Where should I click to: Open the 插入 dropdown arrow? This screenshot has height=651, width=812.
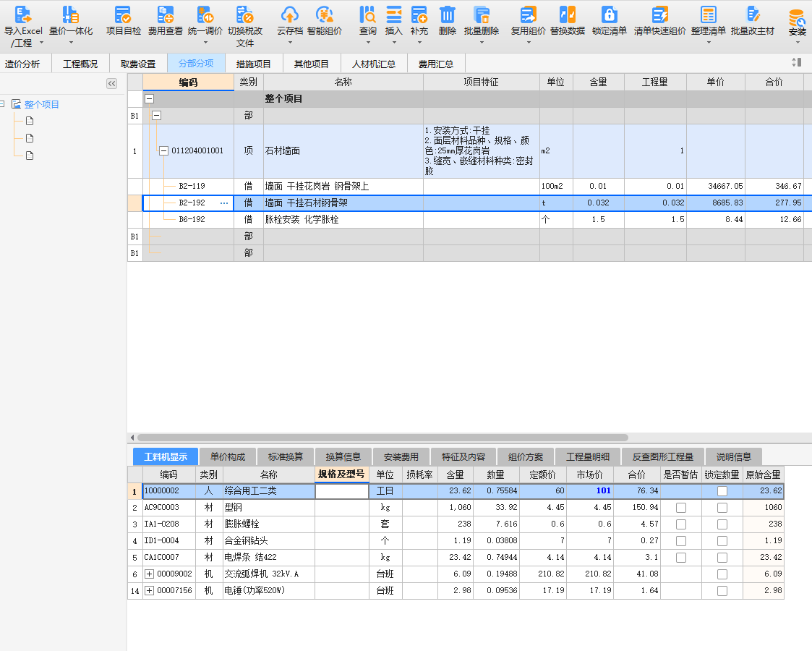pos(393,43)
